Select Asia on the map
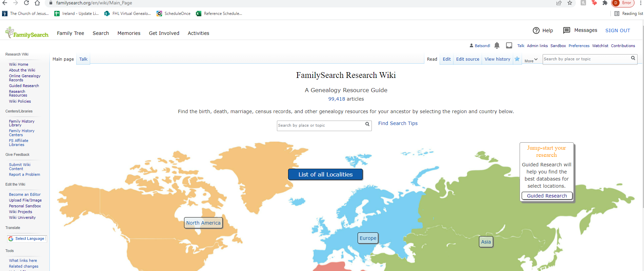Image resolution: width=644 pixels, height=271 pixels. (x=486, y=242)
